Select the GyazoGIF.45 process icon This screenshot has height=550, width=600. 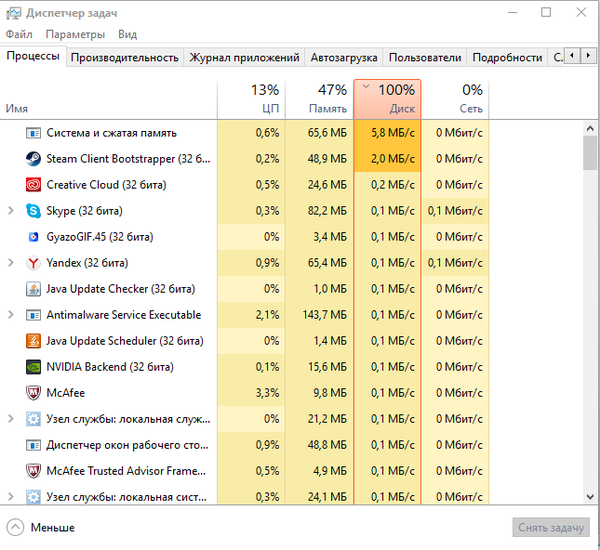tap(33, 237)
